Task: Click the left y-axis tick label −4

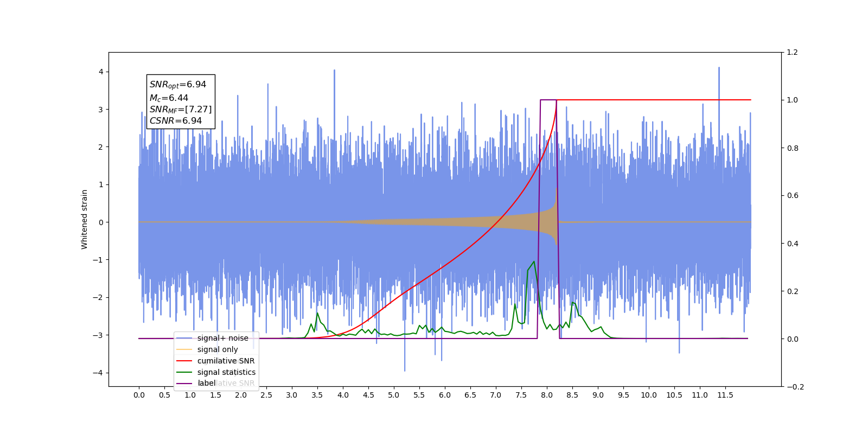Action: 98,373
